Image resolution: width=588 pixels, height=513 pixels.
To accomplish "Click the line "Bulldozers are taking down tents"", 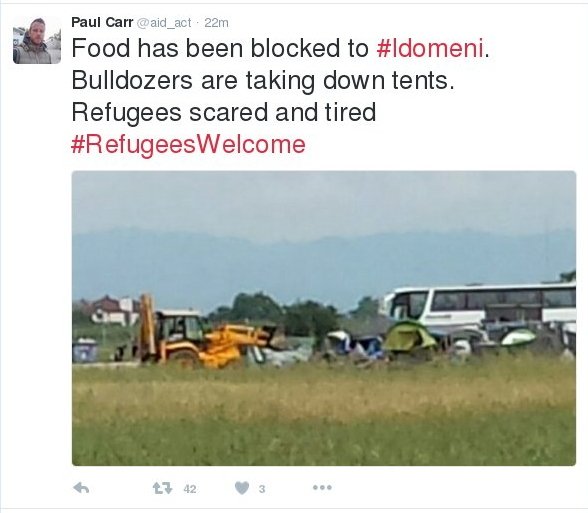I will tap(263, 81).
